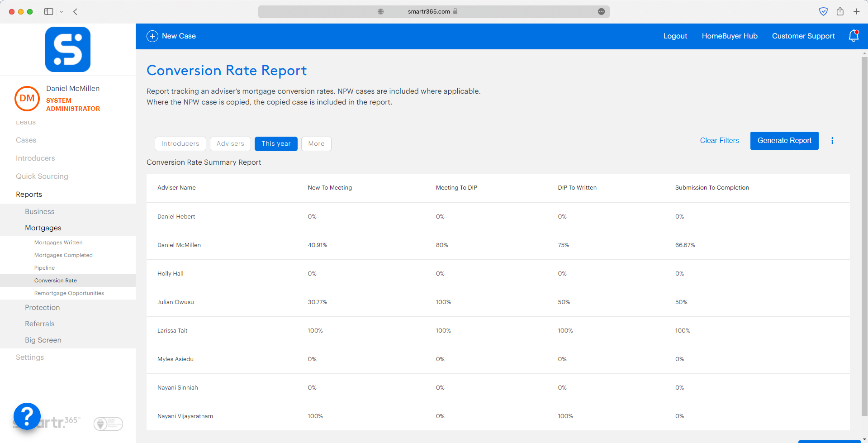Screen dimensions: 868x443
Task: Expand the Referrals reports submenu
Action: pos(40,324)
